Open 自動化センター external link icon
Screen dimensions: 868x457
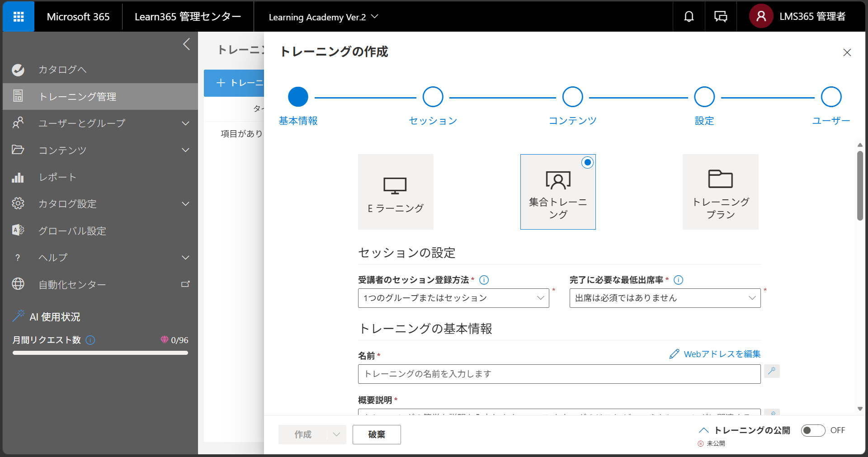(x=185, y=284)
